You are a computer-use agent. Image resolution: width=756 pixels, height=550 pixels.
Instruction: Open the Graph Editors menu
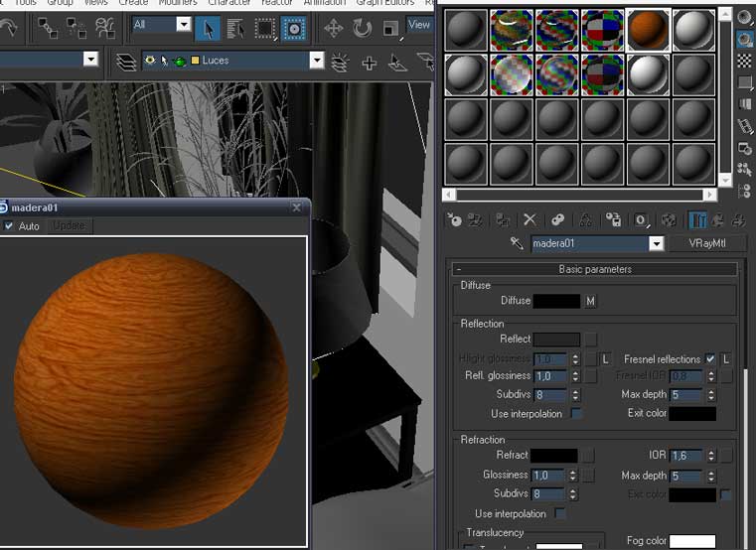tap(385, 2)
